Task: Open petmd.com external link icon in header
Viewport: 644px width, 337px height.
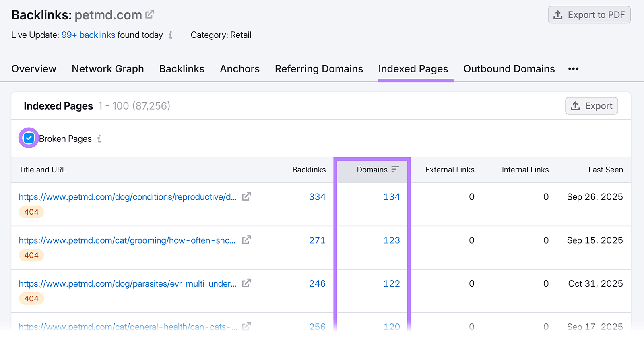Action: tap(150, 14)
